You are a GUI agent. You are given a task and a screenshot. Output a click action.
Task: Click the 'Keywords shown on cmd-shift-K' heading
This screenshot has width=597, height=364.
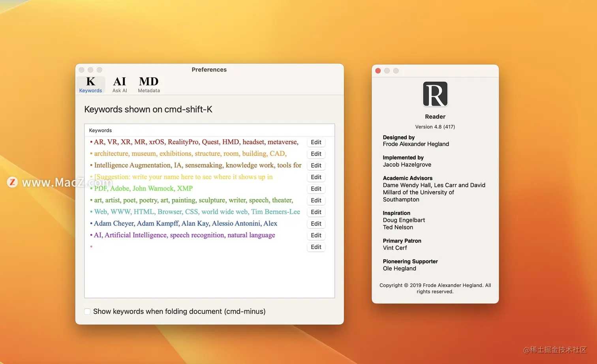(x=148, y=109)
